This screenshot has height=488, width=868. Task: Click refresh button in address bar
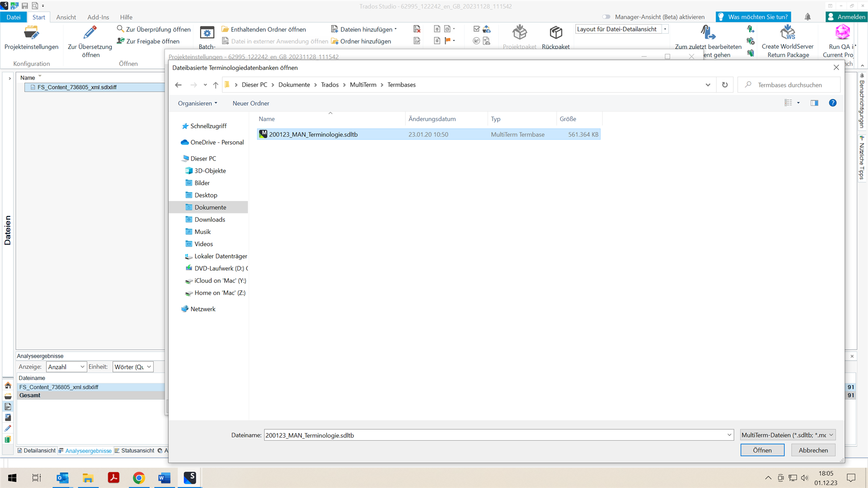[725, 85]
